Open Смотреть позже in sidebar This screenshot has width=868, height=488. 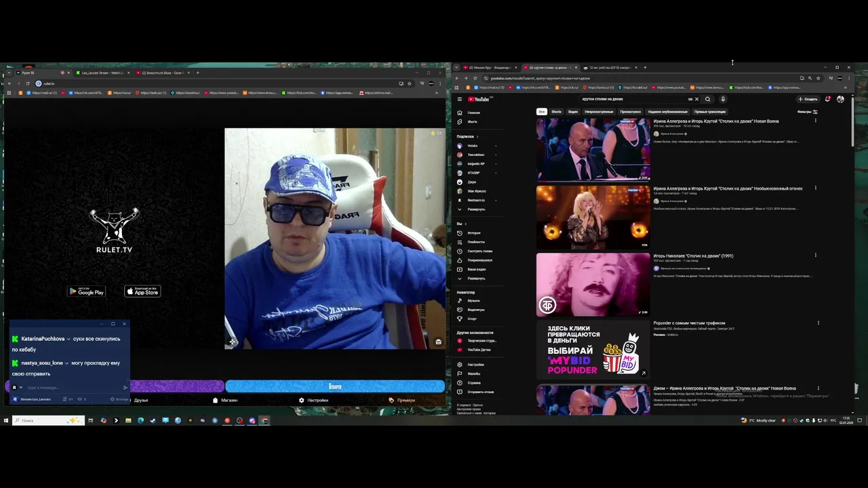478,251
